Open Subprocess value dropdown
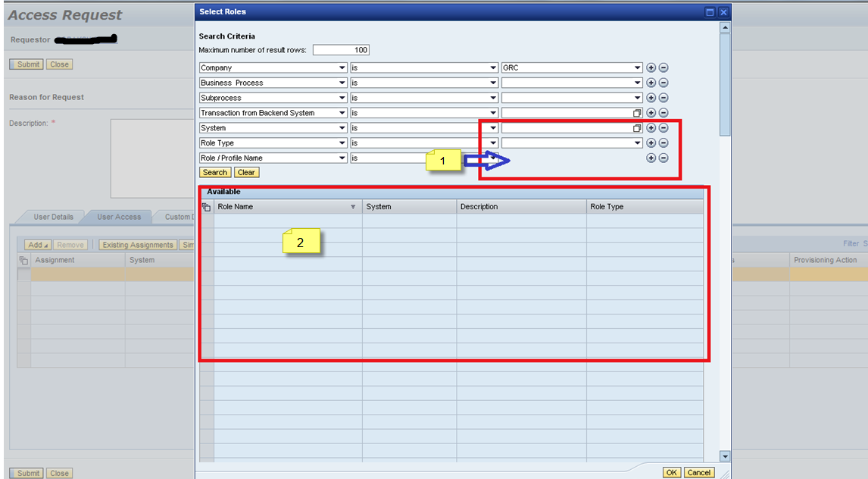This screenshot has width=868, height=479. (637, 98)
